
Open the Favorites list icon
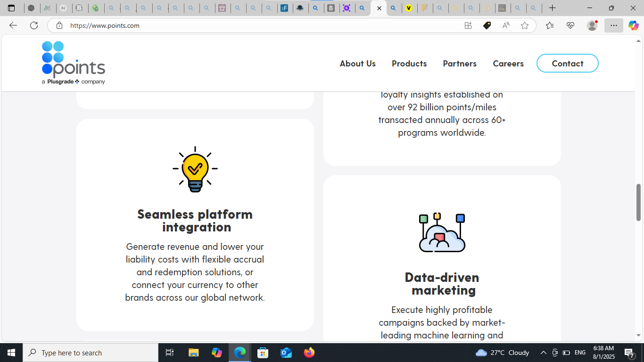point(550,25)
